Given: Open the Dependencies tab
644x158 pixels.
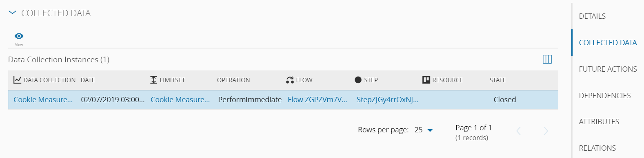Looking at the screenshot, I should (x=605, y=96).
